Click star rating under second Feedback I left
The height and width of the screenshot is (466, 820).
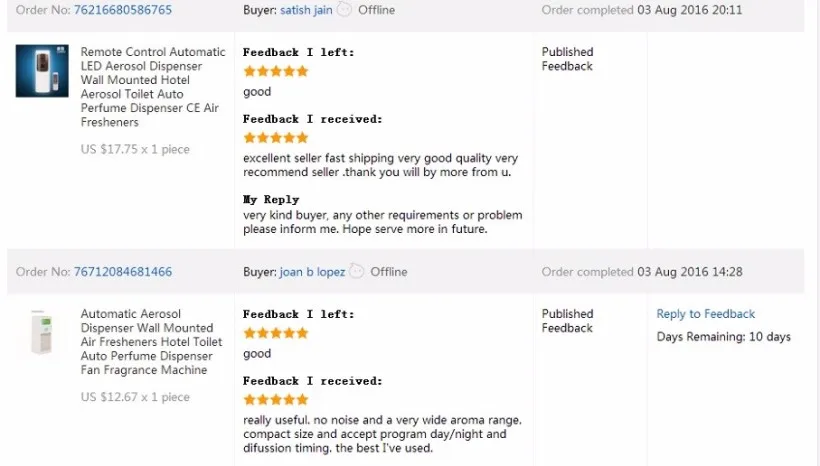pos(276,333)
